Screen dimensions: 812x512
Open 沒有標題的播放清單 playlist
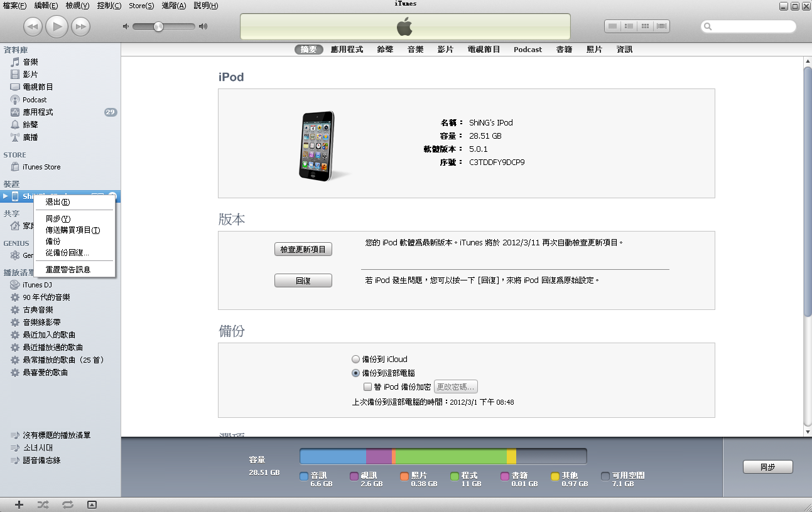pos(57,435)
